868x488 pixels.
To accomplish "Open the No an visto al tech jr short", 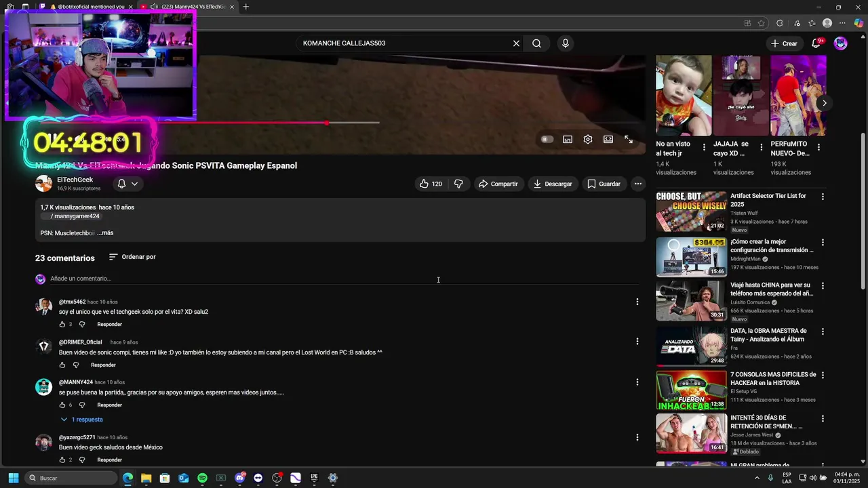I will [x=684, y=96].
